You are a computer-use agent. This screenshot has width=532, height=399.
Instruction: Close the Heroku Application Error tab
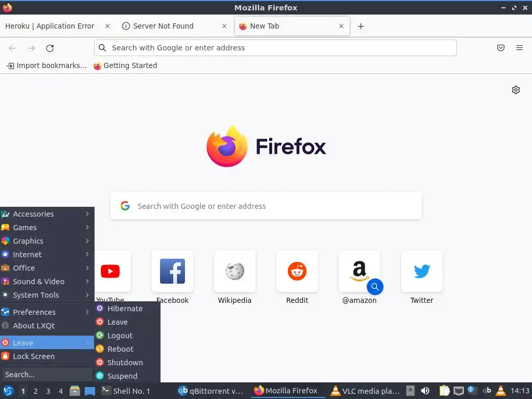coord(108,26)
